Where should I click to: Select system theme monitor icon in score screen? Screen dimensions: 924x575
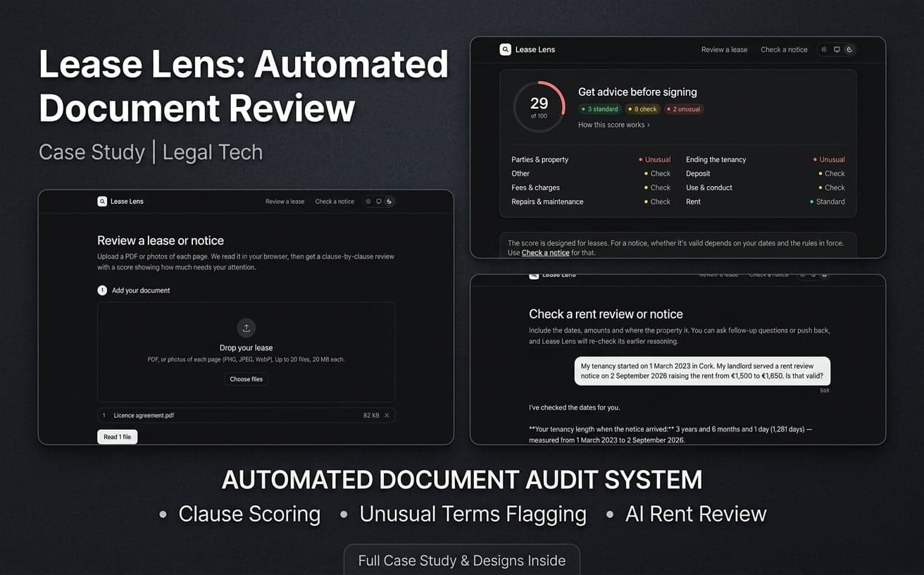click(x=837, y=50)
